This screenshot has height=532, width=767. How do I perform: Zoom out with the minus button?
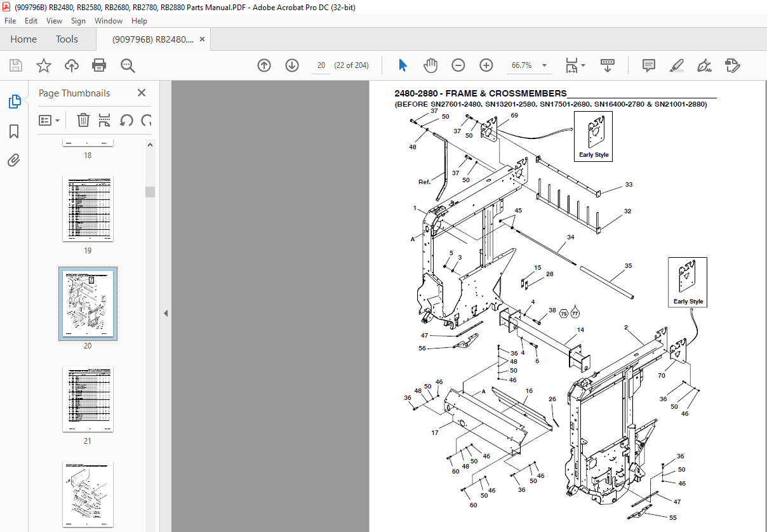(458, 65)
